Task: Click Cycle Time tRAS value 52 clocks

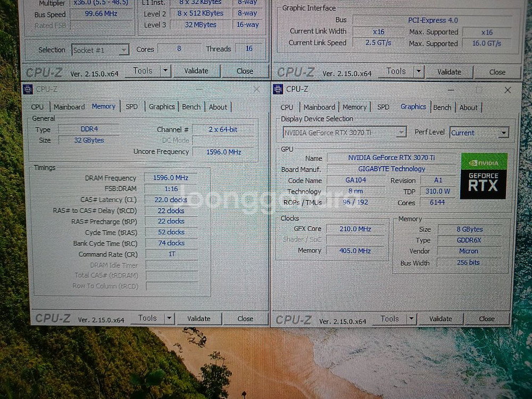Action: (x=171, y=232)
